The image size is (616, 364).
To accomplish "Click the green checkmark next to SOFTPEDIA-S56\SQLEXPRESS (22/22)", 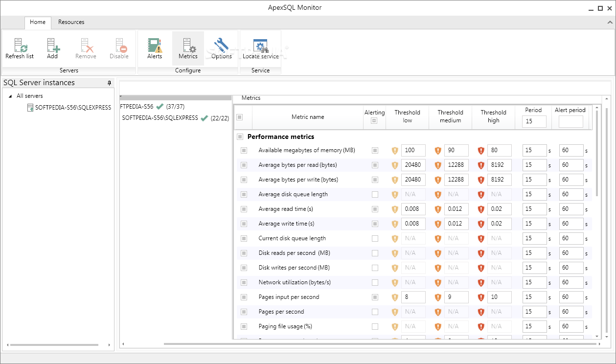I will 205,118.
